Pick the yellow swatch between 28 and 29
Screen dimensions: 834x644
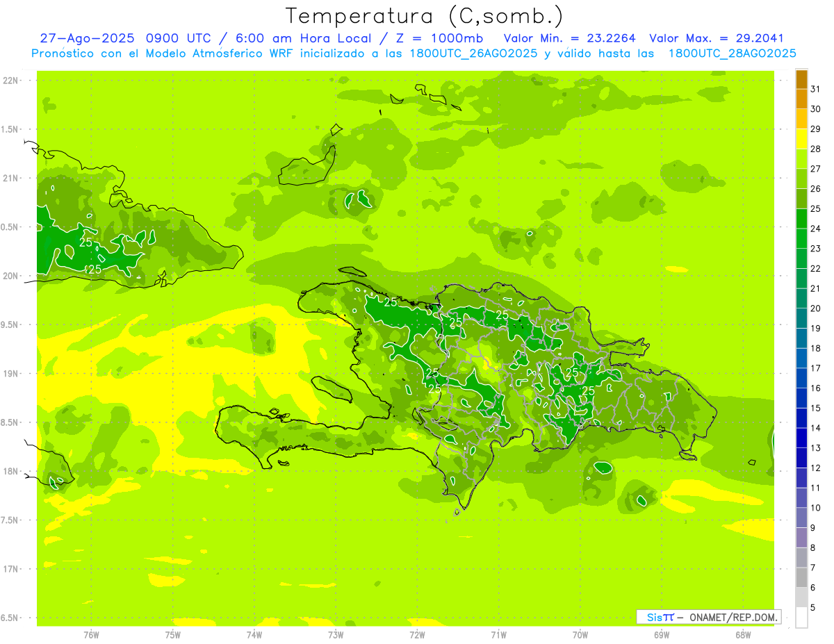coord(801,139)
